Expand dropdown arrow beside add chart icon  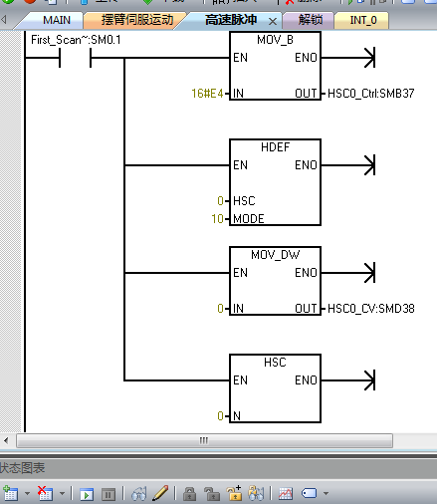[x=27, y=493]
